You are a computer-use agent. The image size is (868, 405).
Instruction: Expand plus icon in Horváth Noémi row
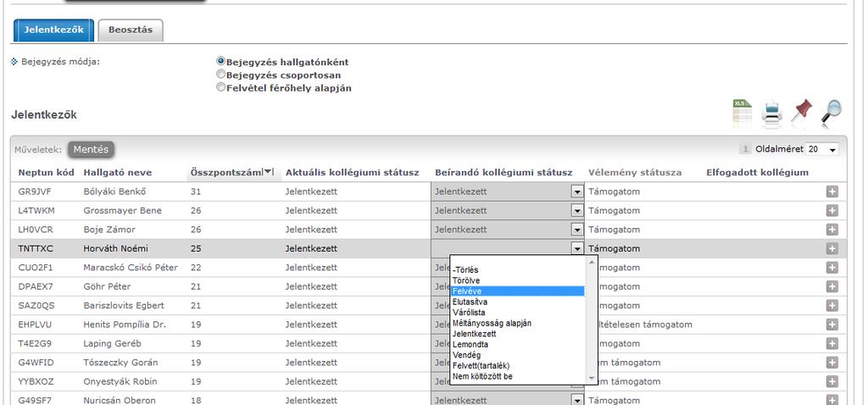[x=832, y=248]
